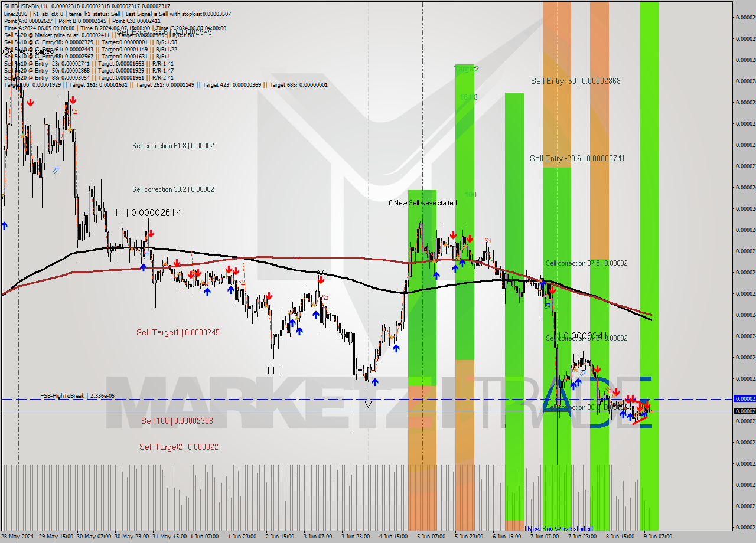Click the '2 Jun 15:00' time axis label
This screenshot has width=756, height=543.
click(x=280, y=537)
